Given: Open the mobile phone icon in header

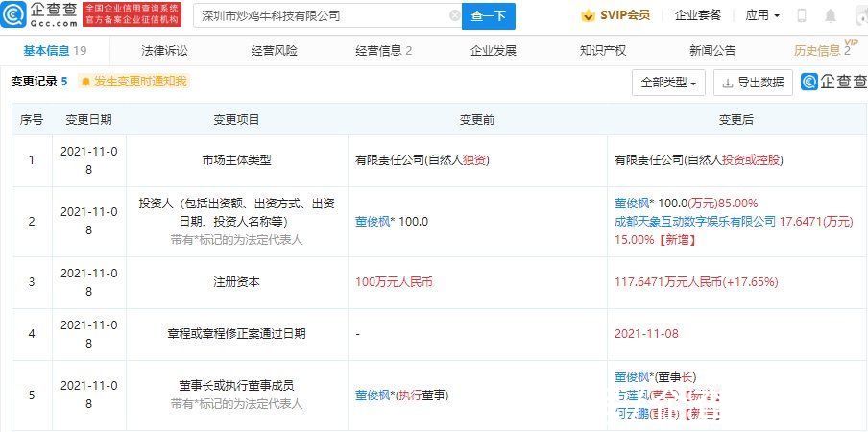Looking at the screenshot, I should tap(802, 16).
